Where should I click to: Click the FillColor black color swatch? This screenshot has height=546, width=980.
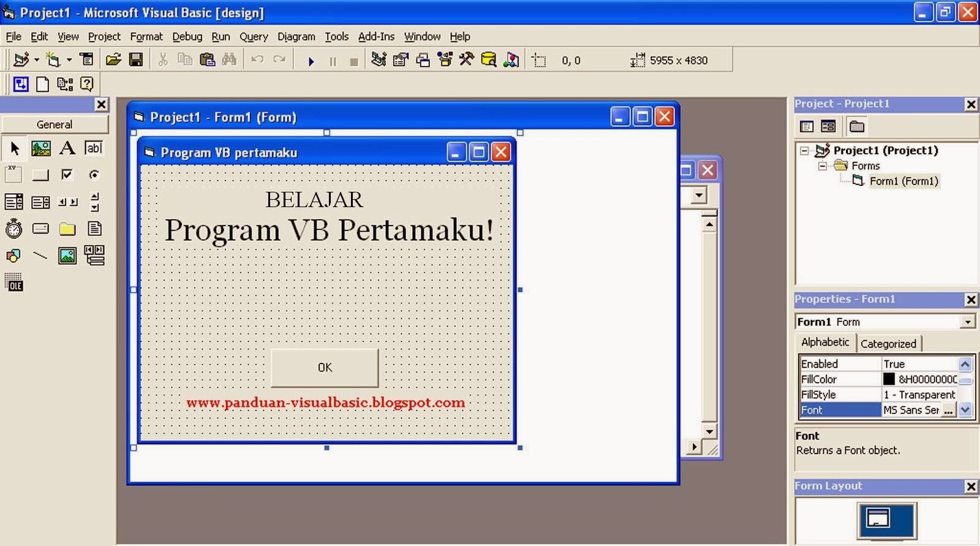click(889, 379)
